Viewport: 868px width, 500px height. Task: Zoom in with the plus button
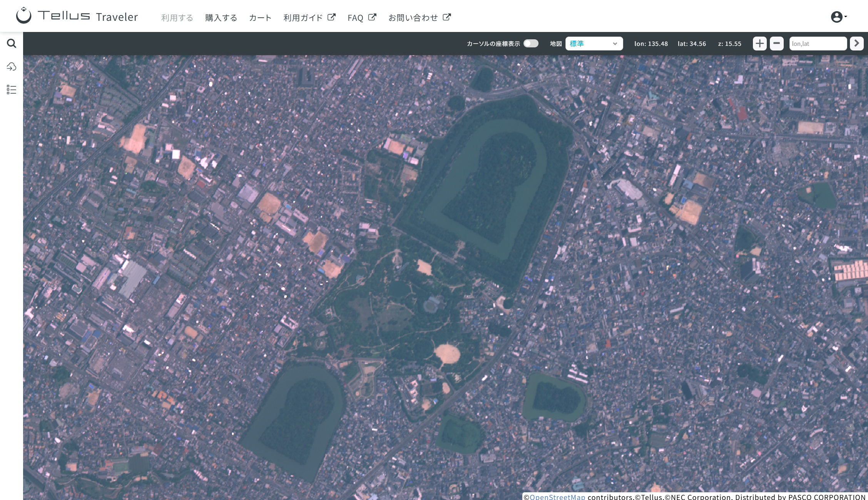[x=759, y=44]
